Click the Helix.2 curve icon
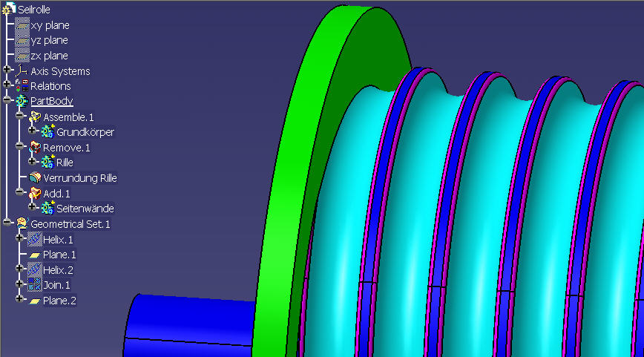The image size is (644, 357). pos(35,270)
